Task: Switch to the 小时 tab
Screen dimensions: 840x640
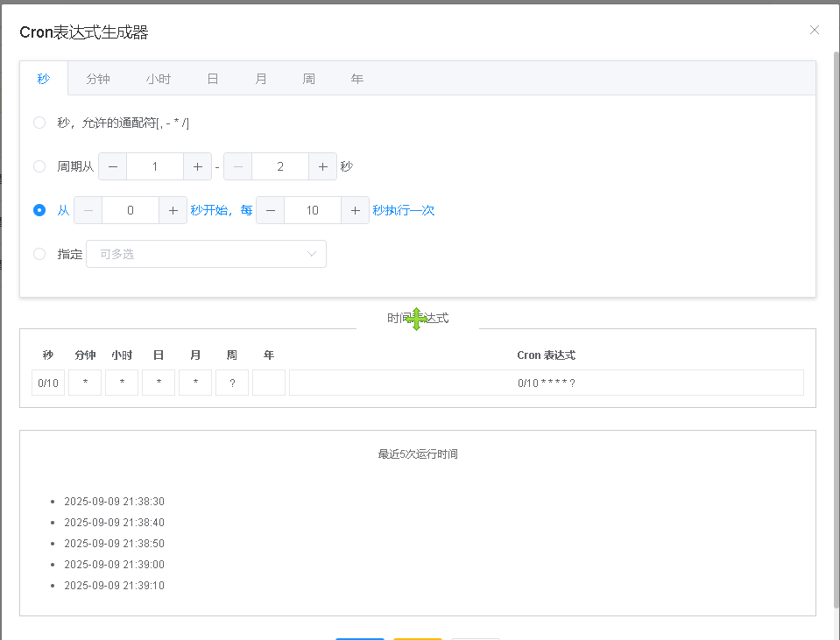Action: 159,79
